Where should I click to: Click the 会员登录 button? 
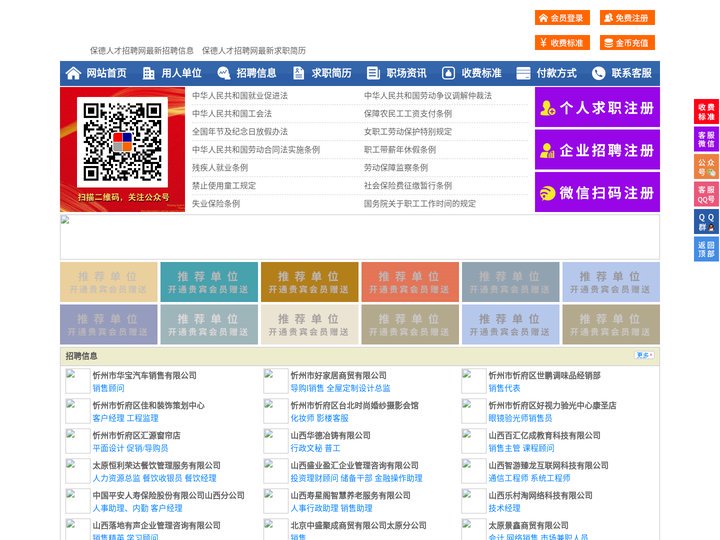tap(562, 18)
